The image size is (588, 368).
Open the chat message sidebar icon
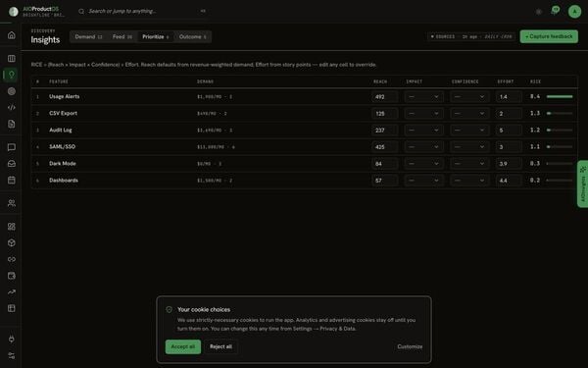point(12,147)
